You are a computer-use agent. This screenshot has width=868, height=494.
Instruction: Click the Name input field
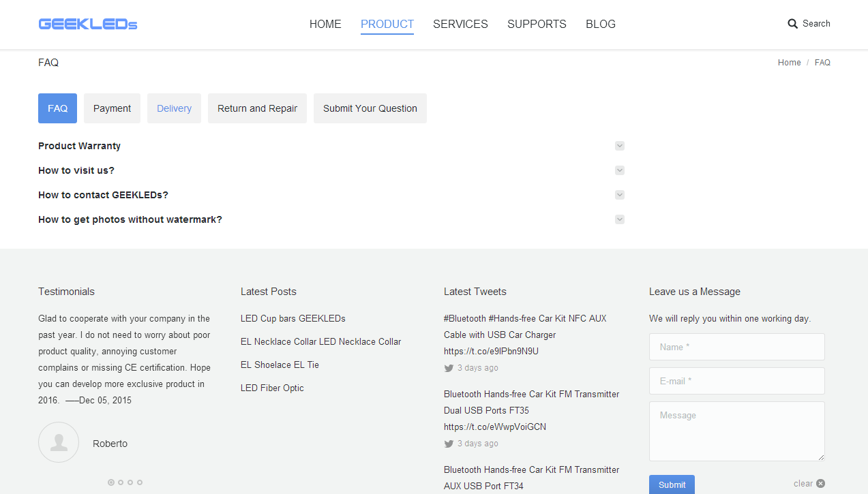coord(736,347)
